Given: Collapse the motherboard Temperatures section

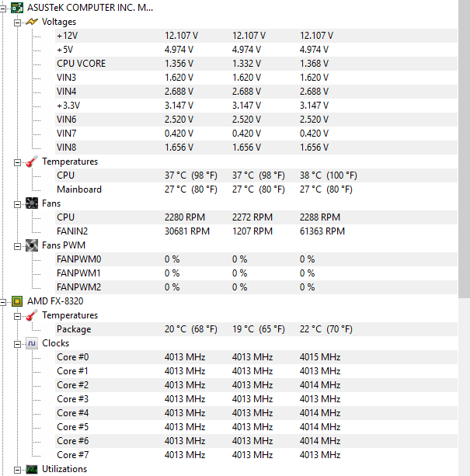Looking at the screenshot, I should [17, 163].
